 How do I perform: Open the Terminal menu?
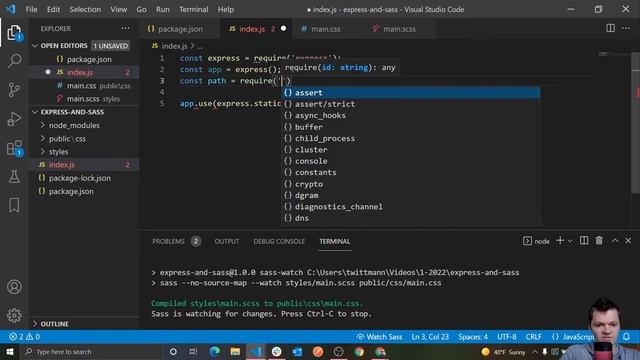pos(193,9)
